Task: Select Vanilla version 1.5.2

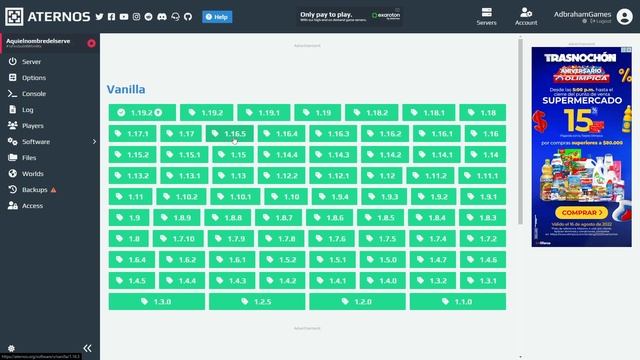Action: point(282,260)
